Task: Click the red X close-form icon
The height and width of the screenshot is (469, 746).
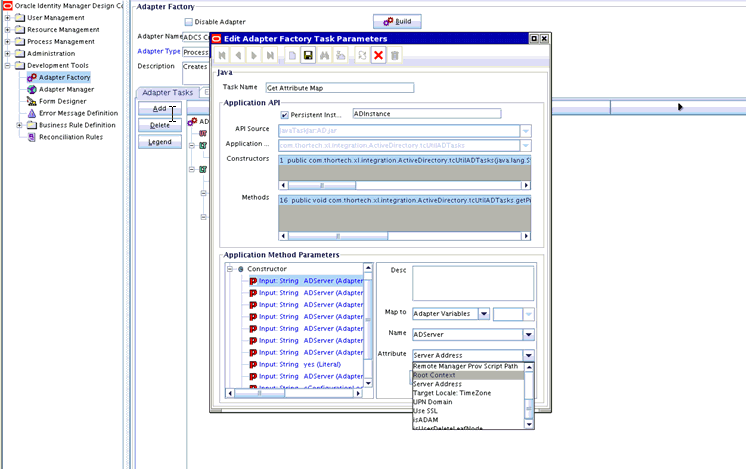Action: (378, 56)
